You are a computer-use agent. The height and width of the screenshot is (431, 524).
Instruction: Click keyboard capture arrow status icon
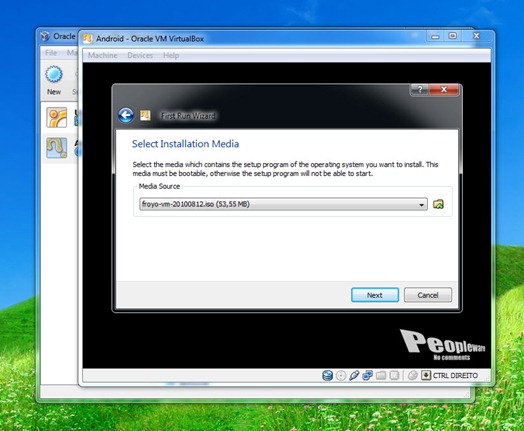point(426,376)
